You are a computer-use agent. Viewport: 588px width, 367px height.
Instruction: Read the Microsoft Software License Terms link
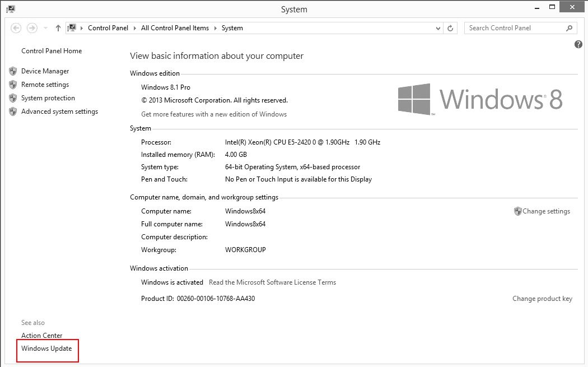(x=272, y=282)
